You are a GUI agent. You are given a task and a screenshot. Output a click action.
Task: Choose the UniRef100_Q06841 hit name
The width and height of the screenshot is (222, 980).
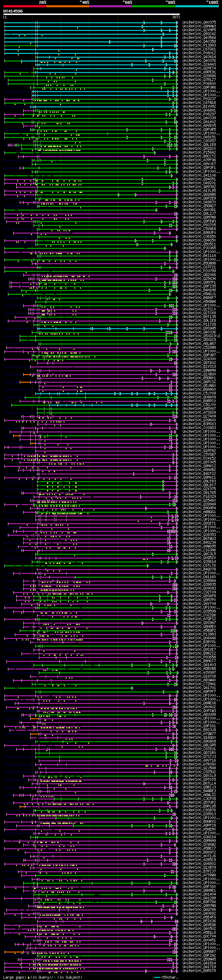(199, 110)
